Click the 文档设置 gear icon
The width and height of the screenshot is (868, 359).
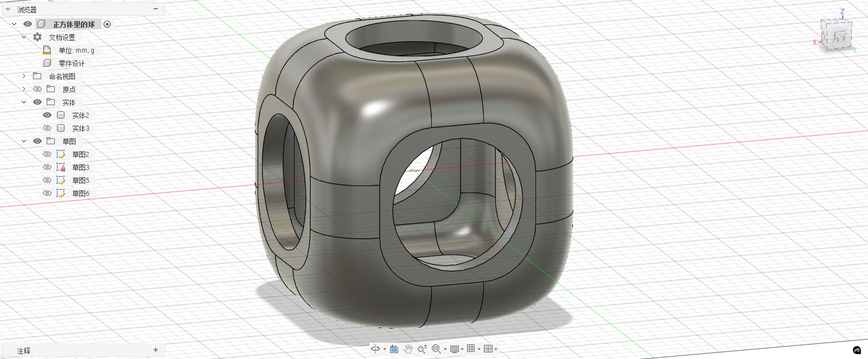[37, 37]
